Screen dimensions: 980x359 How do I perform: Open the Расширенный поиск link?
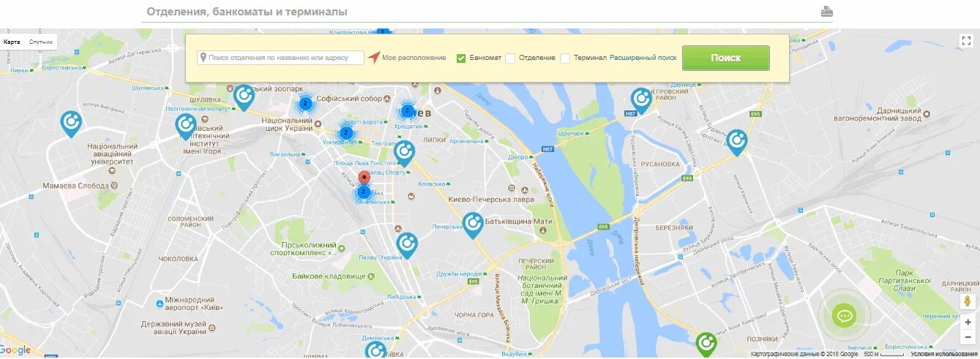643,58
